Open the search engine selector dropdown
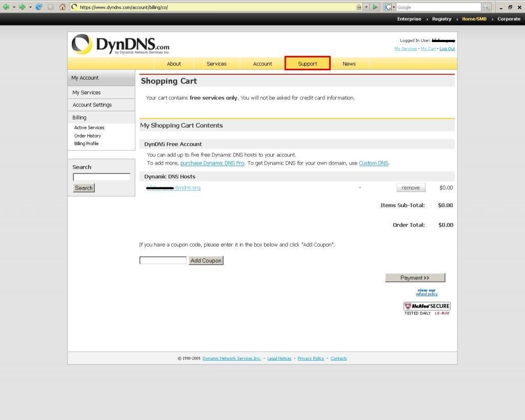Image resolution: width=525 pixels, height=420 pixels. pos(394,7)
